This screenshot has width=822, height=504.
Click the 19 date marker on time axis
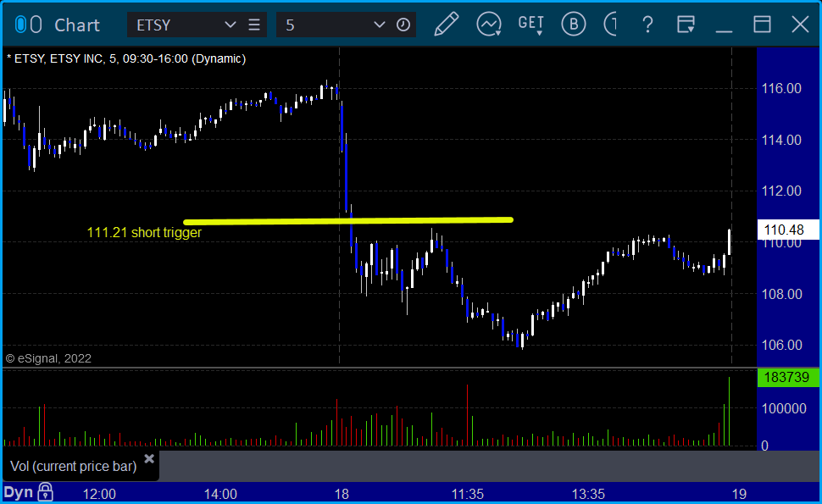point(739,494)
